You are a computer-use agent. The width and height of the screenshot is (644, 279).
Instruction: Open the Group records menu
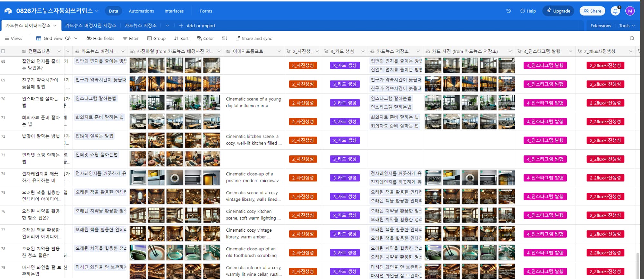156,38
